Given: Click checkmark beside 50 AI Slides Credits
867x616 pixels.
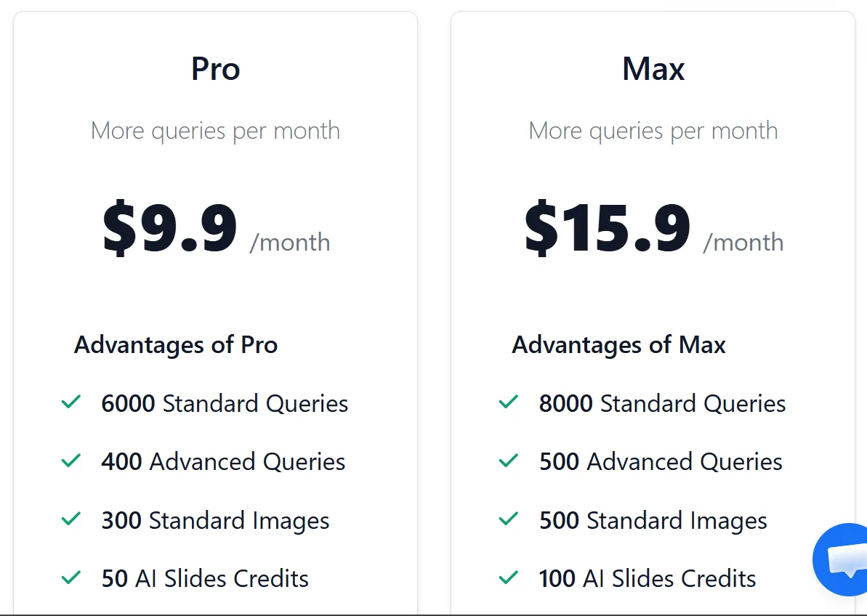Looking at the screenshot, I should 71,577.
